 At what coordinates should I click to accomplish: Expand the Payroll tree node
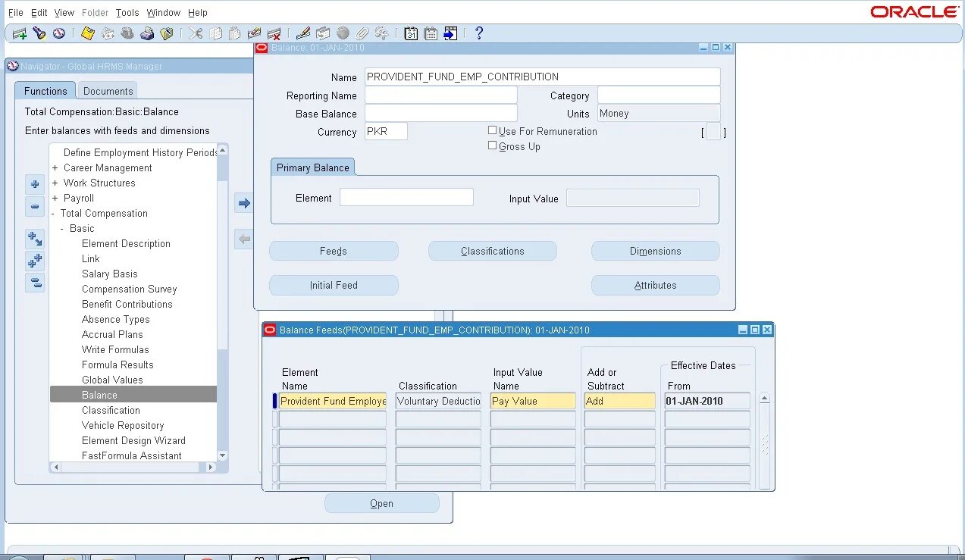click(x=55, y=199)
